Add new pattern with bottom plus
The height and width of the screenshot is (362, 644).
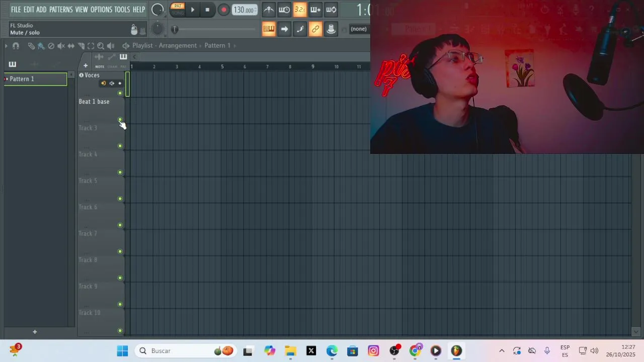35,332
